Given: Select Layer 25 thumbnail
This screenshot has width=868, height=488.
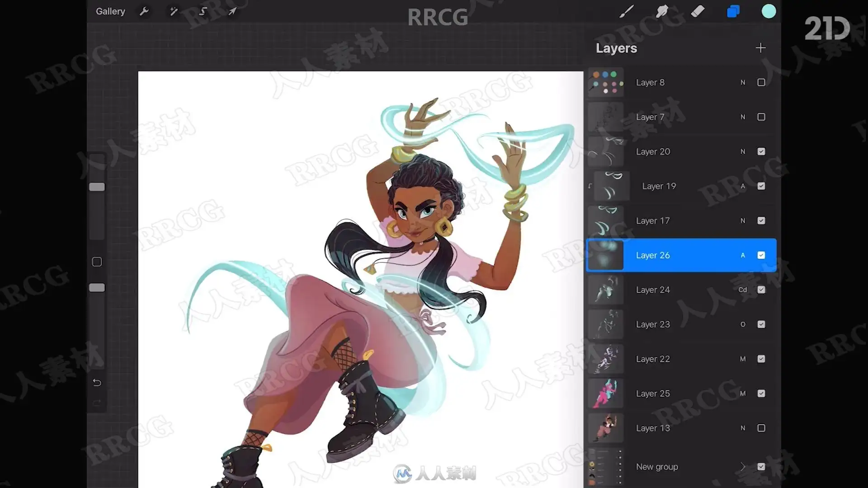Looking at the screenshot, I should [x=606, y=394].
